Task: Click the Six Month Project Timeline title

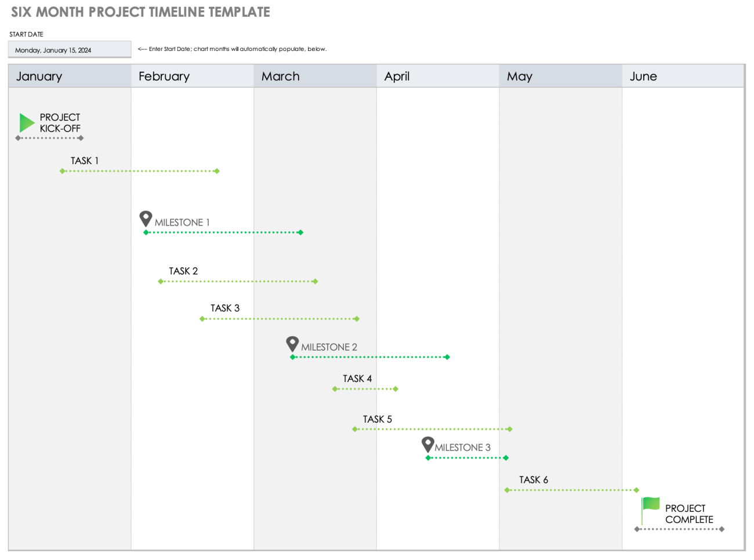Action: [x=140, y=12]
